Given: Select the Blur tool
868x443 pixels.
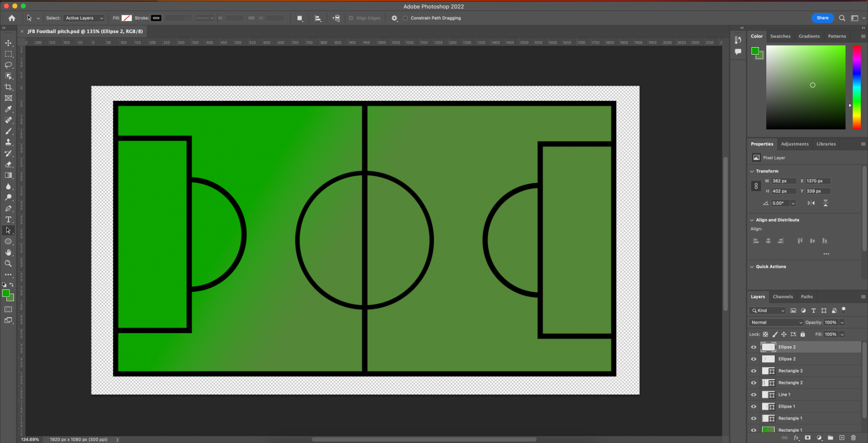Looking at the screenshot, I should click(x=8, y=186).
